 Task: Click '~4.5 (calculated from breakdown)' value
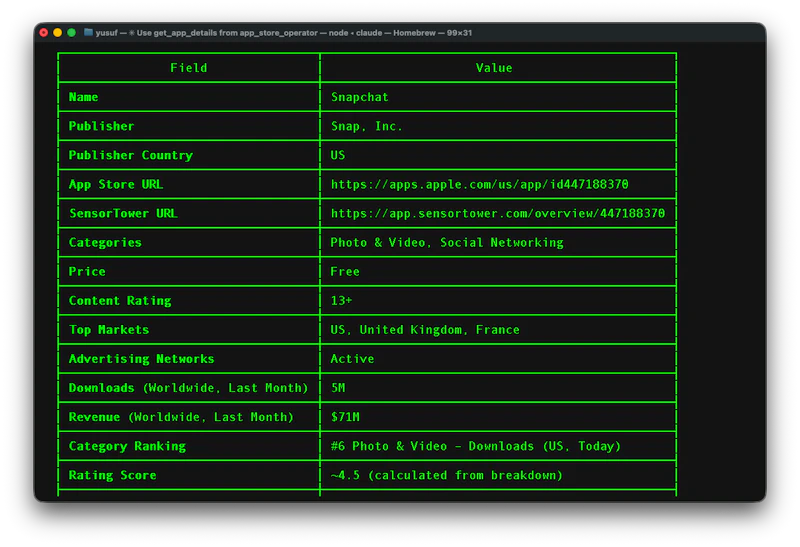click(446, 475)
